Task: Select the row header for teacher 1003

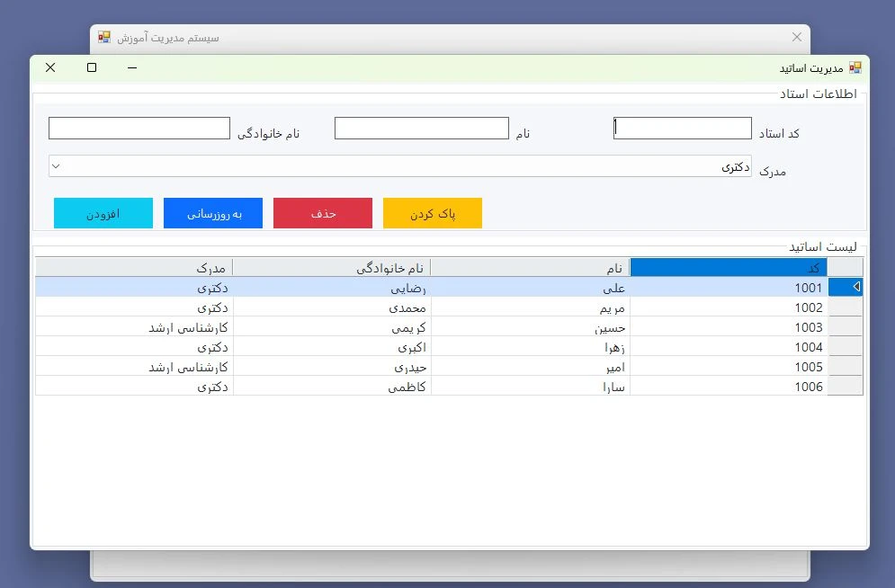Action: pos(845,327)
